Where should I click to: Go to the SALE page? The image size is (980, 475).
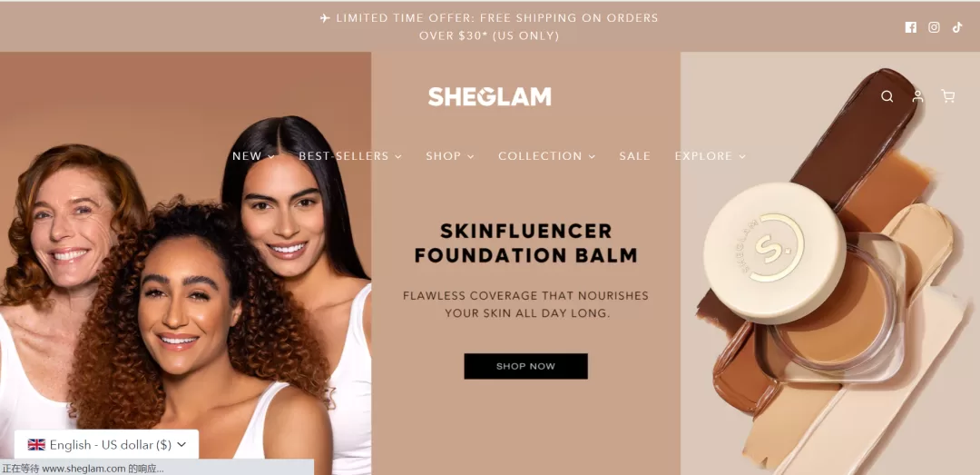click(x=635, y=156)
